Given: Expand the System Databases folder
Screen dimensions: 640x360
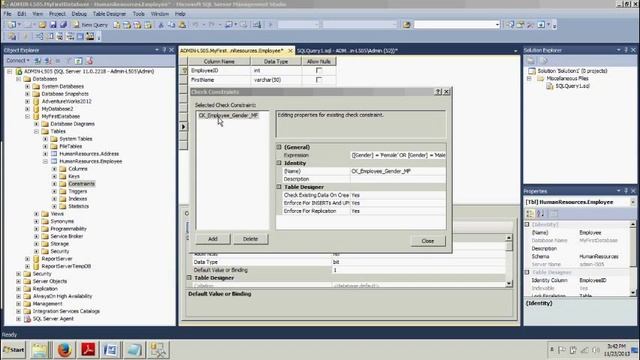Looking at the screenshot, I should [x=27, y=87].
